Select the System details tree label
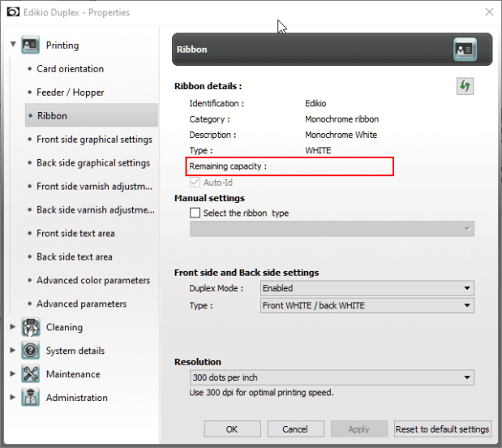The image size is (502, 448). point(75,351)
